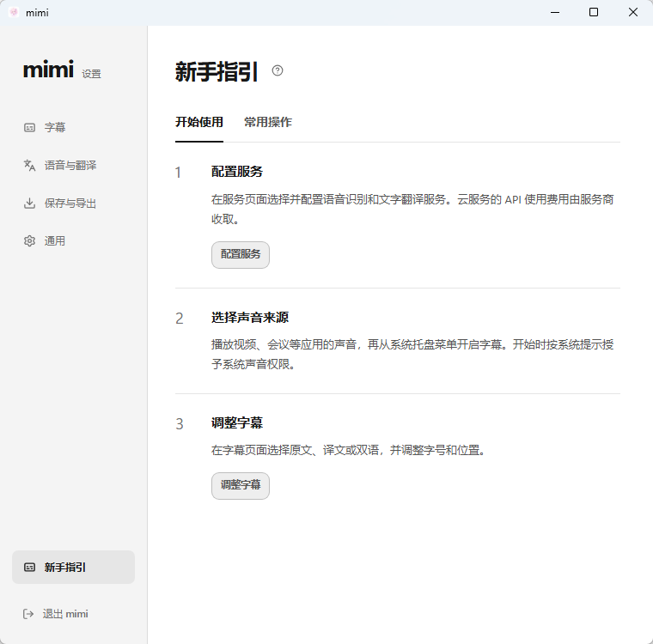
Task: Click the mimi logo text in sidebar
Action: click(x=49, y=69)
